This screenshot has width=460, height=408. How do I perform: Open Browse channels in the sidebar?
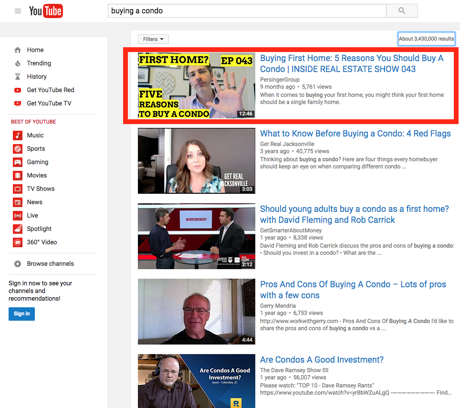click(x=50, y=264)
